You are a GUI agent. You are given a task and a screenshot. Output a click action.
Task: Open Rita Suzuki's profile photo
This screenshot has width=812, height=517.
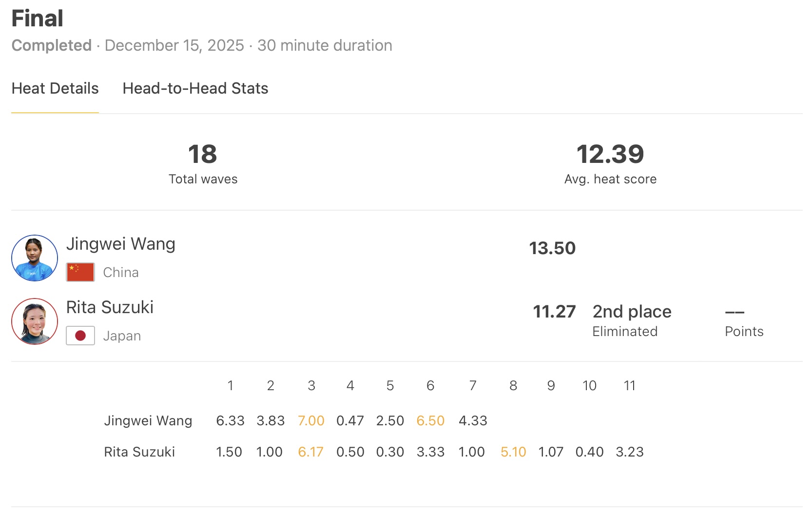pos(35,321)
